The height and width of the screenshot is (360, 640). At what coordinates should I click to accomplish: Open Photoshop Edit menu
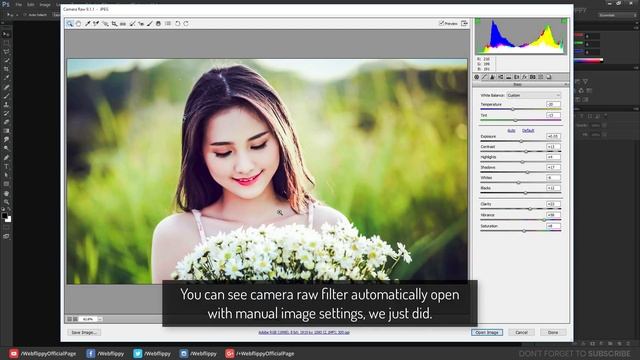point(31,4)
